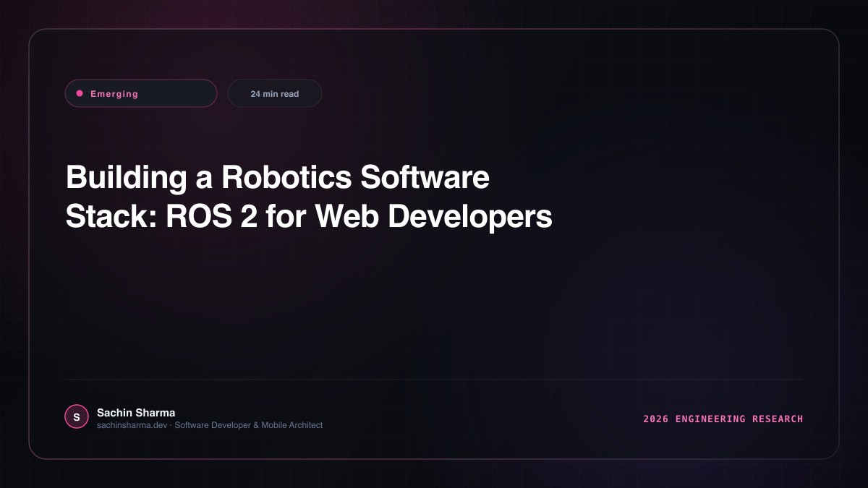This screenshot has width=868, height=488.
Task: Click the author name Sachin Sharma
Action: click(136, 412)
